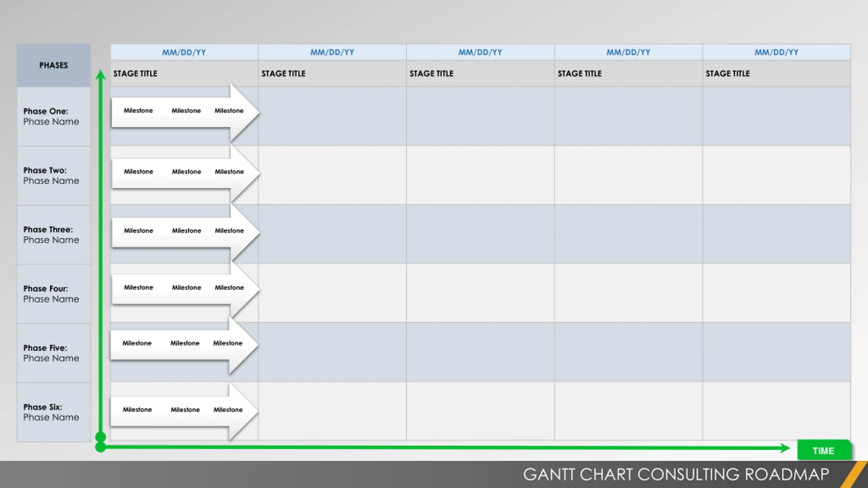Select the middle Milestone in Phase Five's arrow
This screenshot has height=488, width=868.
tap(185, 343)
